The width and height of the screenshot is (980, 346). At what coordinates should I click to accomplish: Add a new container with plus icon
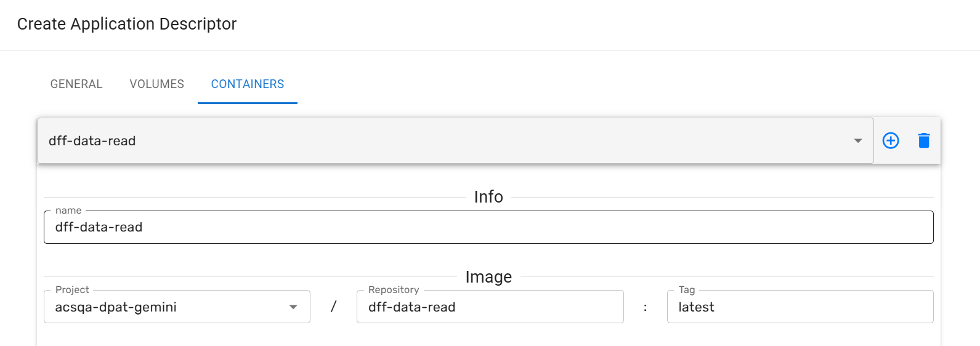pos(891,141)
